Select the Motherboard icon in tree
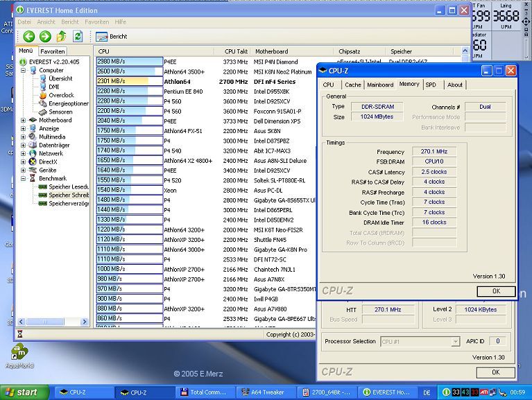The width and height of the screenshot is (532, 400). [33, 120]
